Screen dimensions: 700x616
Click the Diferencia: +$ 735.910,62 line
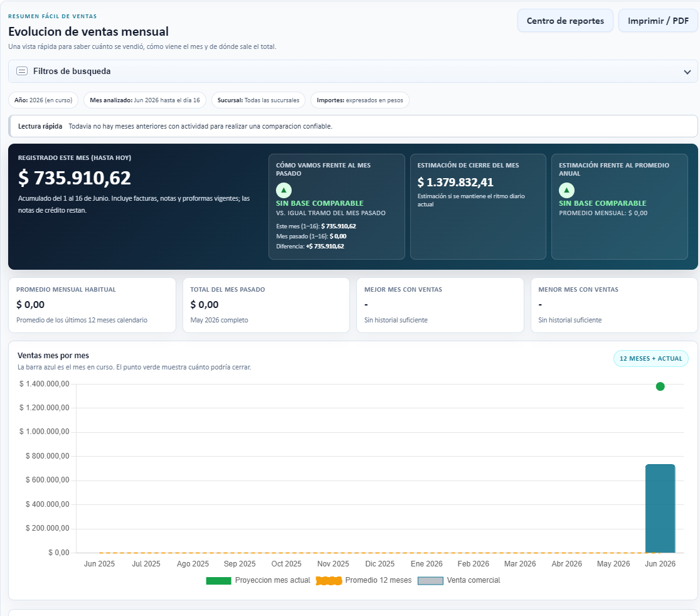point(310,247)
